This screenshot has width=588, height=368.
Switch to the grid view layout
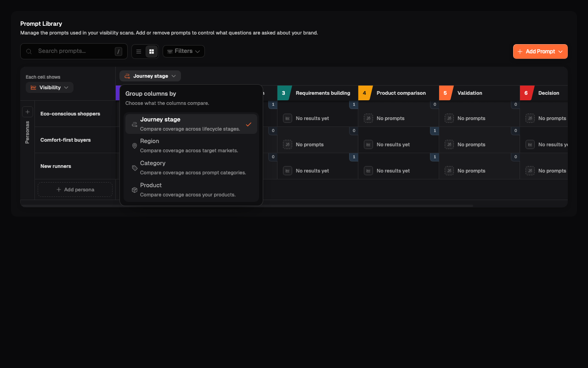tap(152, 52)
